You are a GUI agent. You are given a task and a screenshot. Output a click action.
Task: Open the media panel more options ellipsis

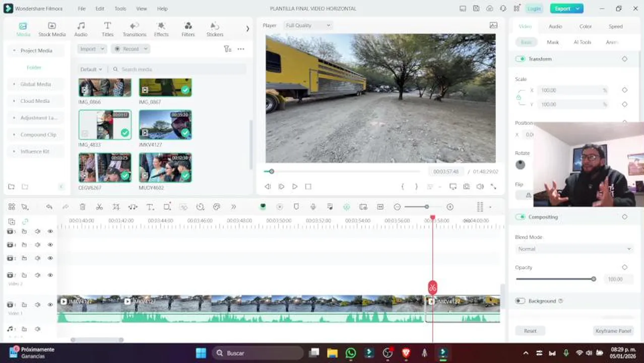(241, 49)
